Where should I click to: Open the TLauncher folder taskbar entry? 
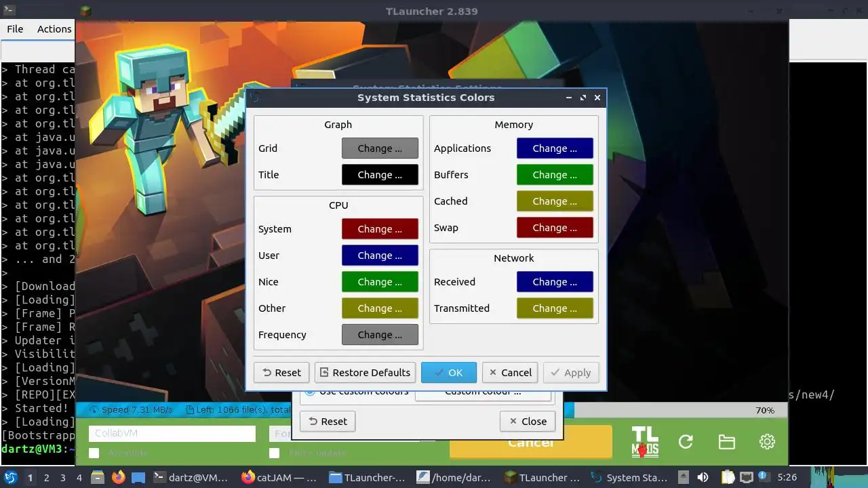coord(368,477)
